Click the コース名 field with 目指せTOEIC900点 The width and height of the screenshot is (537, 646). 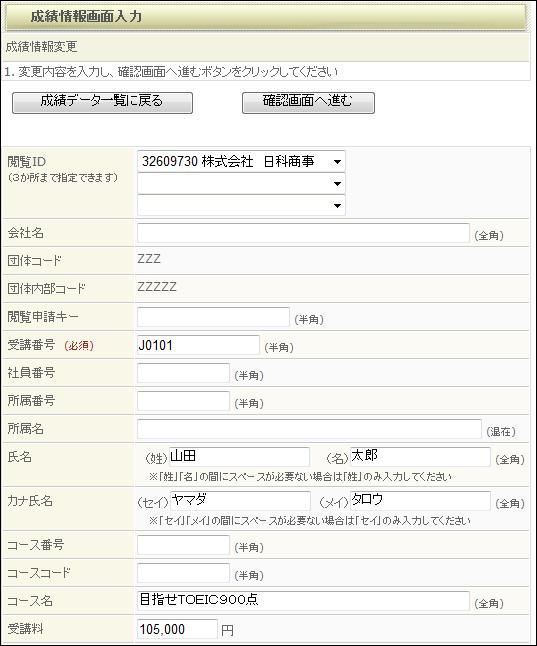303,601
